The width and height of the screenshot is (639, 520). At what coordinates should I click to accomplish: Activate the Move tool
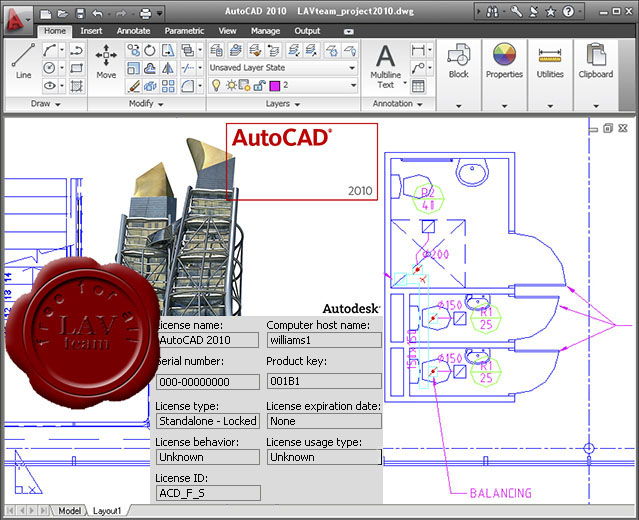(x=106, y=60)
